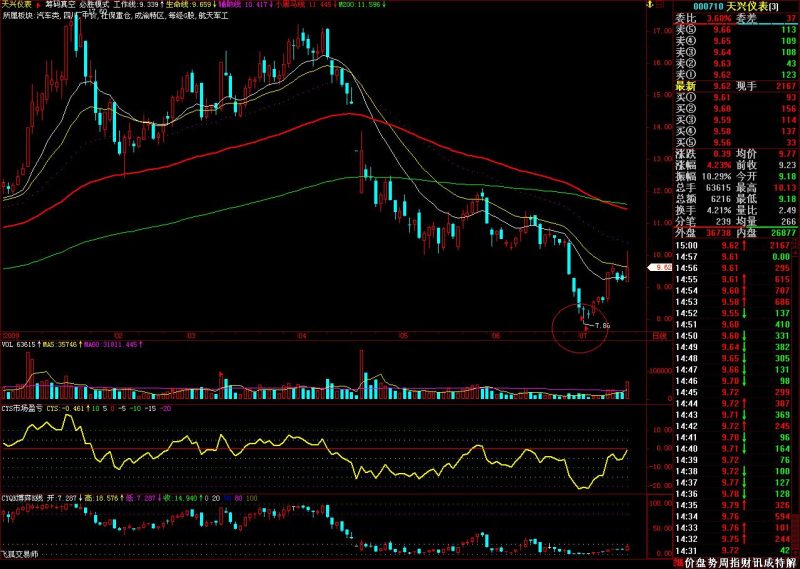Click the 9.62 current price tag on axis

pyautogui.click(x=660, y=267)
